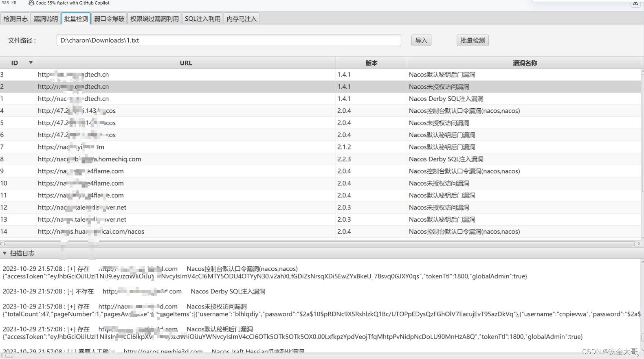This screenshot has height=359, width=644.
Task: Click the homechiq.com URL cell
Action: 186,159
